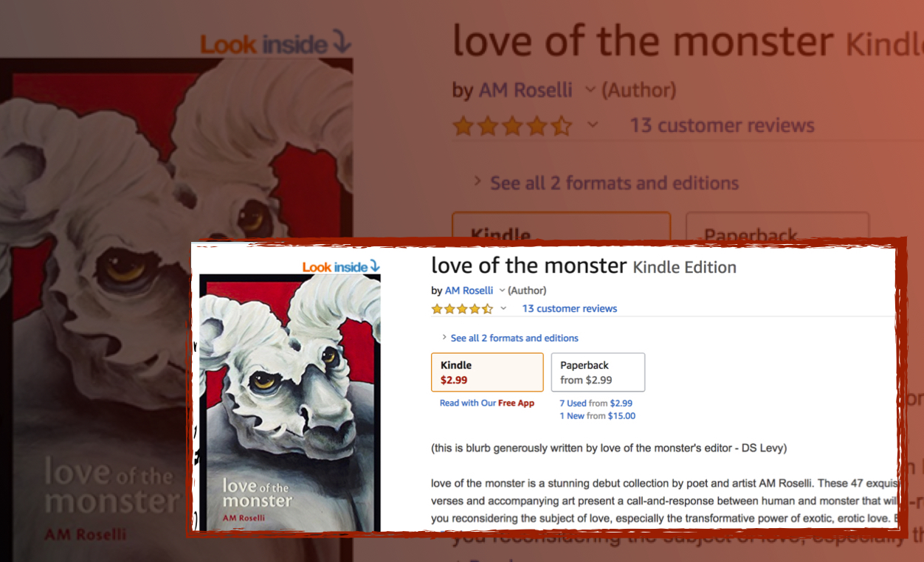Open the love of the monster cover thumbnail
924x562 pixels.
coord(290,402)
